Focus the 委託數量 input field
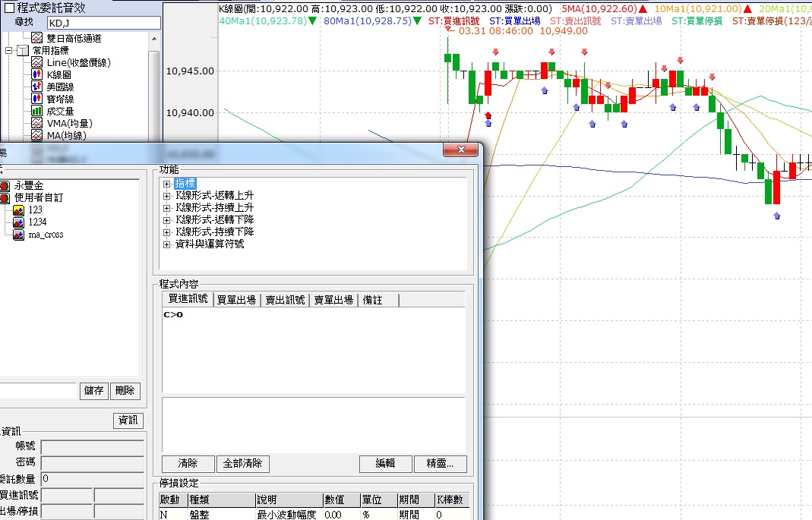The image size is (812, 520). 92,478
